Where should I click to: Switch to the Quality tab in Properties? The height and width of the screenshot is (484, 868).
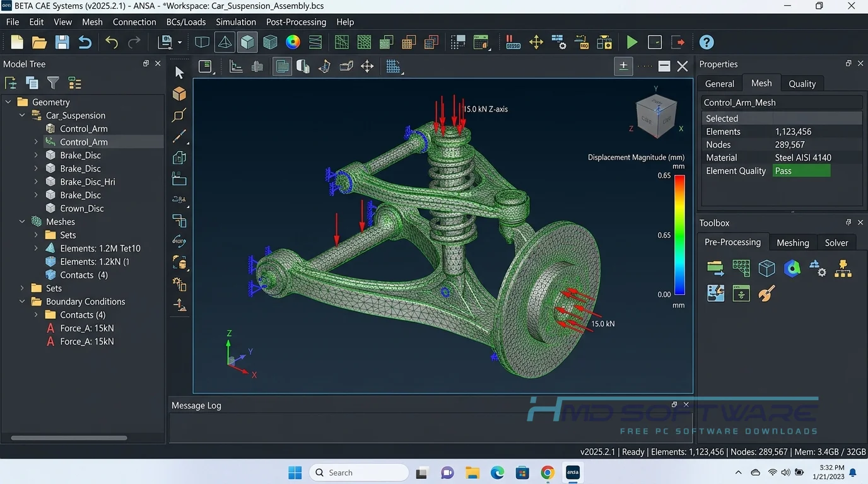pyautogui.click(x=802, y=83)
